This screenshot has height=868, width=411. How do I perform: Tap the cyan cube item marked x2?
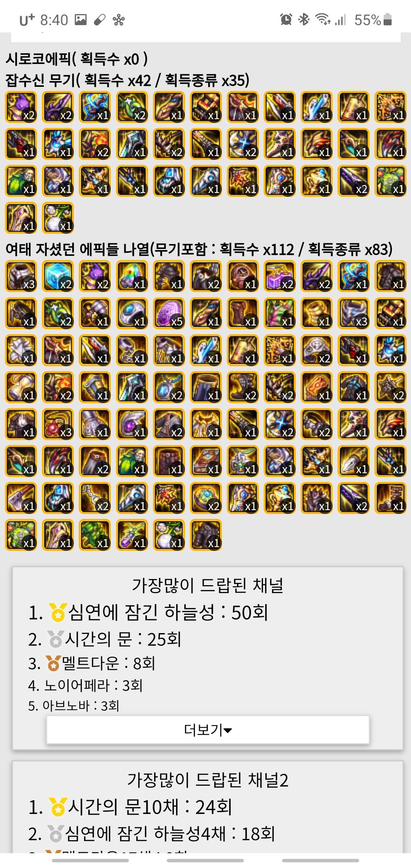pyautogui.click(x=58, y=276)
